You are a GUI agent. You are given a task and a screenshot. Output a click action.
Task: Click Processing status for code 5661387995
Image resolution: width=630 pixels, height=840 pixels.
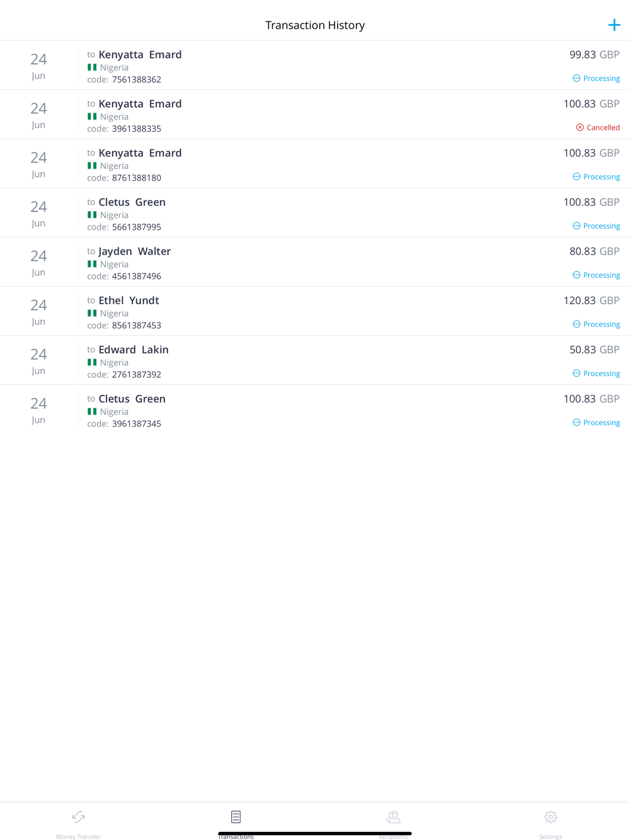(602, 226)
